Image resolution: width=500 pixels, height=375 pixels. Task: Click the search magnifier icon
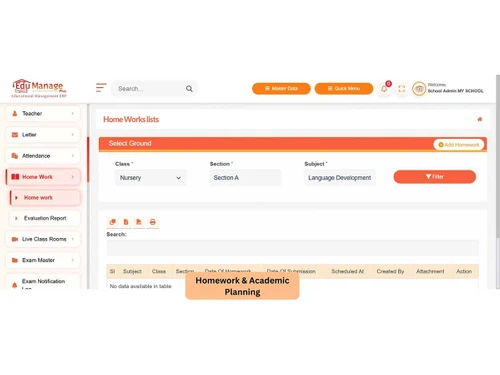coord(189,89)
